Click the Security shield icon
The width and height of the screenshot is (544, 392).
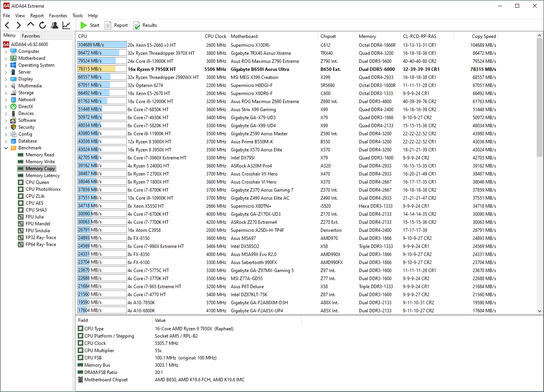click(13, 127)
